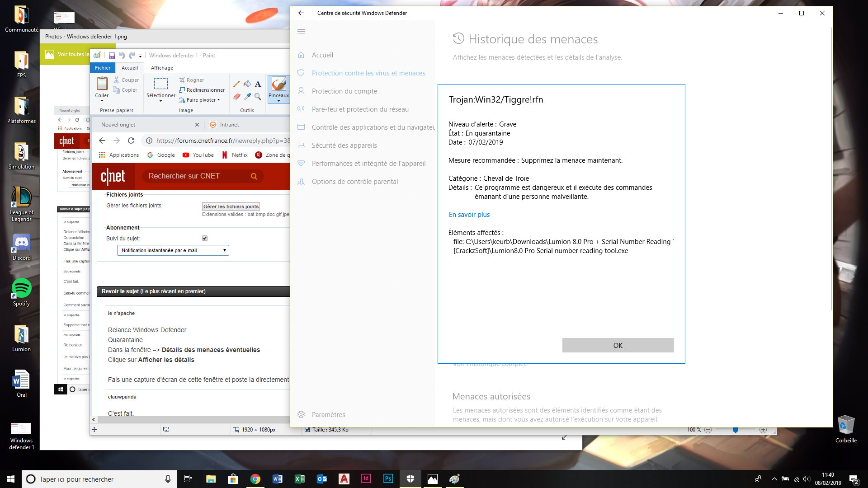The height and width of the screenshot is (488, 868).
Task: Open the Corbeille recycle bin
Action: pos(846,429)
